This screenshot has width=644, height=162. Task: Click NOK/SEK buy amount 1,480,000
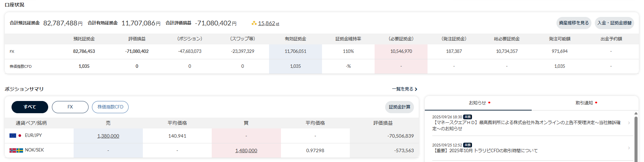pos(246,151)
